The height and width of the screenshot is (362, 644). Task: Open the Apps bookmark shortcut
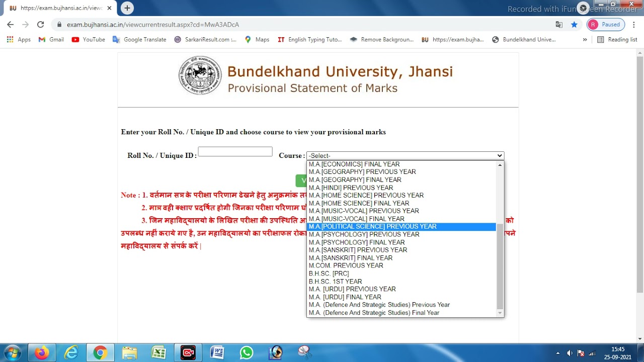pos(19,39)
